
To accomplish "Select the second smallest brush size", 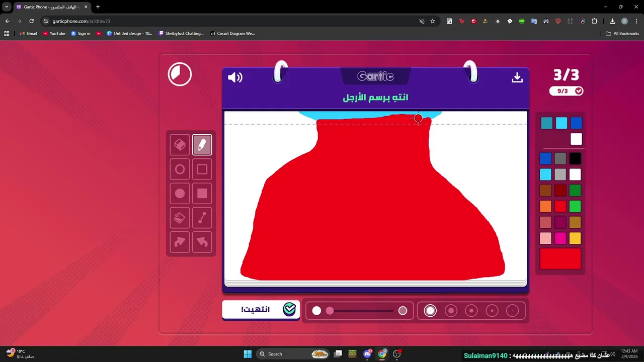I will 492,311.
